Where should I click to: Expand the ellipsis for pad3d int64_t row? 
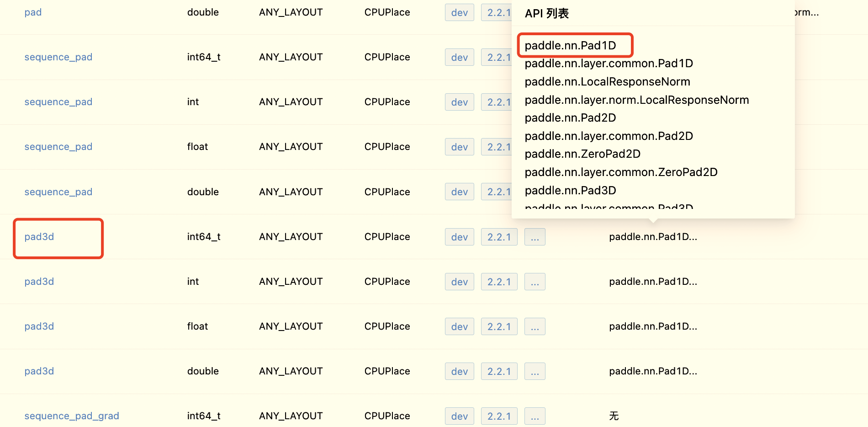(x=535, y=237)
